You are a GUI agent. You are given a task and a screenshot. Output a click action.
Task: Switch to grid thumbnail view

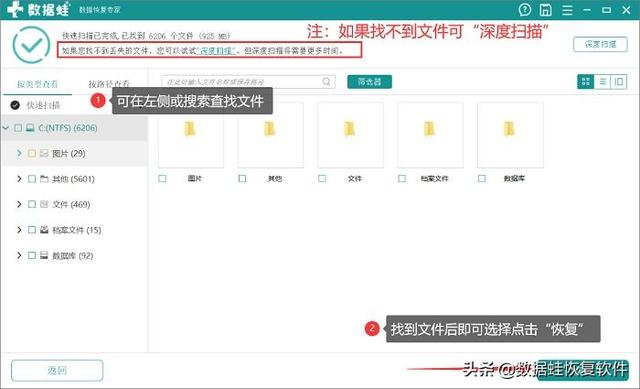pyautogui.click(x=585, y=82)
